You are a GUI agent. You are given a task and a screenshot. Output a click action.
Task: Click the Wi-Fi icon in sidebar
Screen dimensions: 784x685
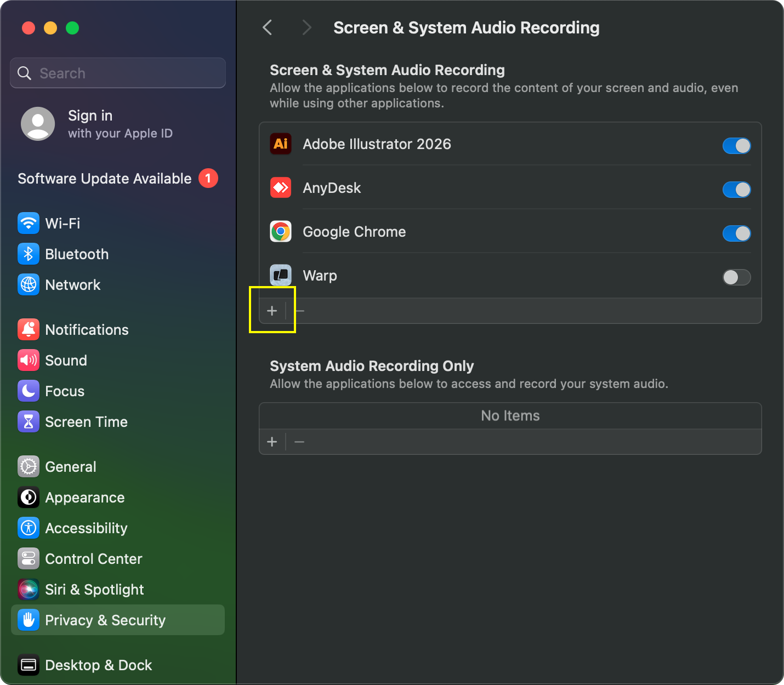(29, 223)
